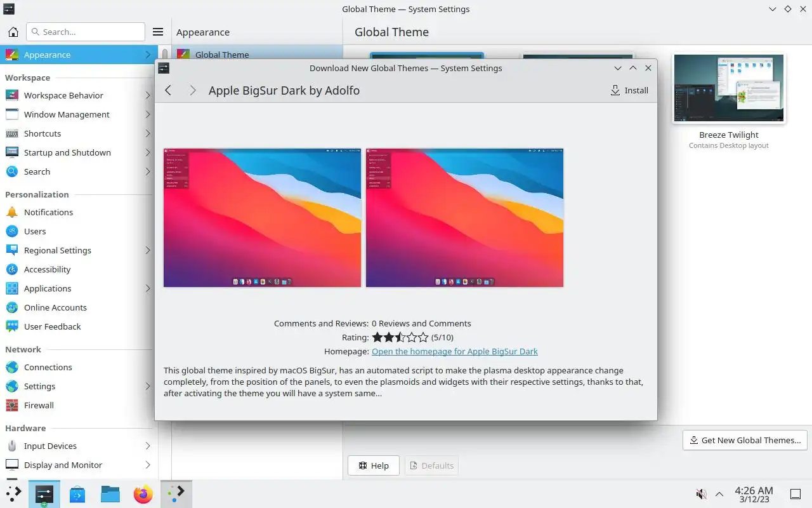Show hidden system tray icons arrow
812x508 pixels.
(x=719, y=494)
